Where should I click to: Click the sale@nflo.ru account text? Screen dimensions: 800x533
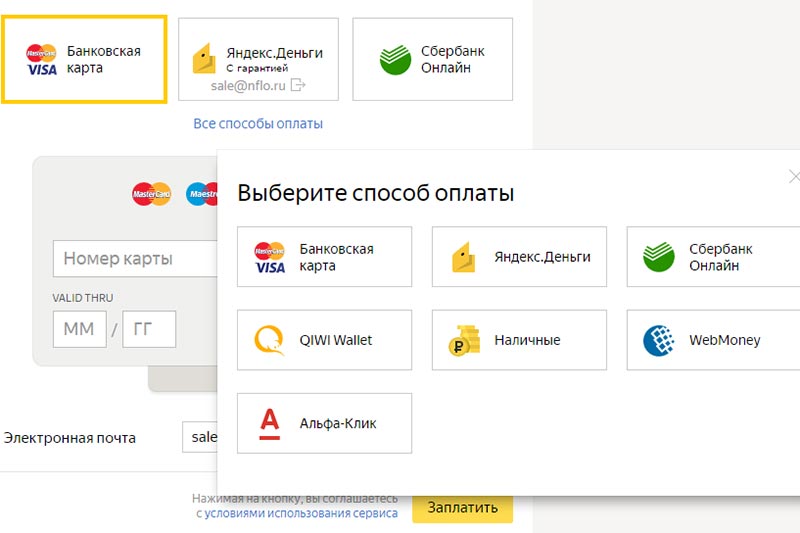(x=248, y=85)
